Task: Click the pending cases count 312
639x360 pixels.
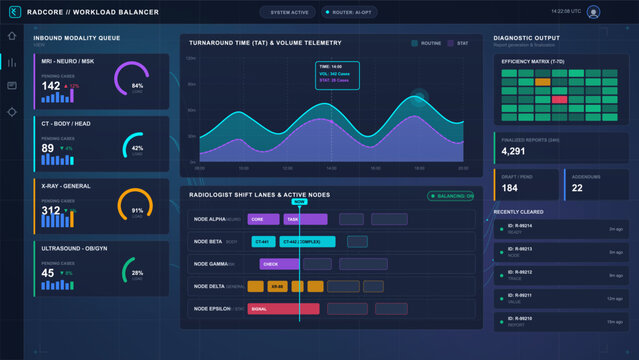Action: (x=51, y=211)
